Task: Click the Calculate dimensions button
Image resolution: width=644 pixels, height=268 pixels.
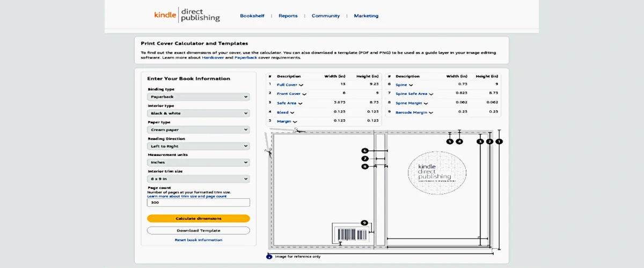Action: (x=199, y=218)
